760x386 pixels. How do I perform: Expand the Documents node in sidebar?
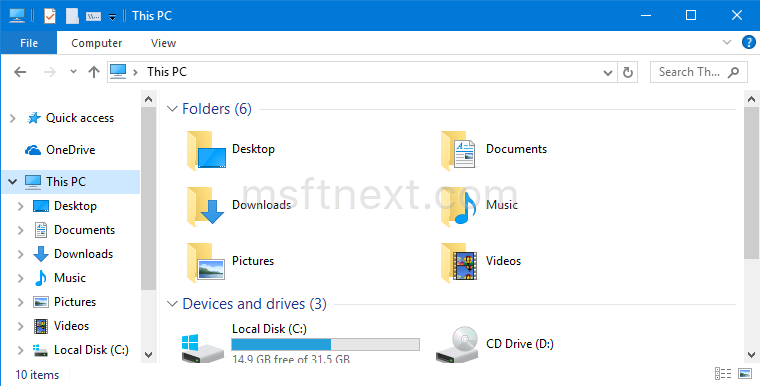[x=20, y=230]
